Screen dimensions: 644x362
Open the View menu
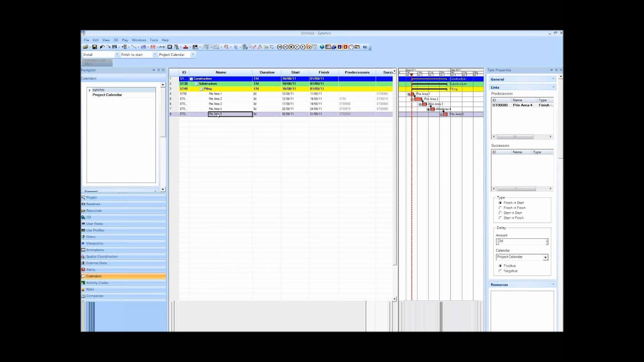pos(106,40)
